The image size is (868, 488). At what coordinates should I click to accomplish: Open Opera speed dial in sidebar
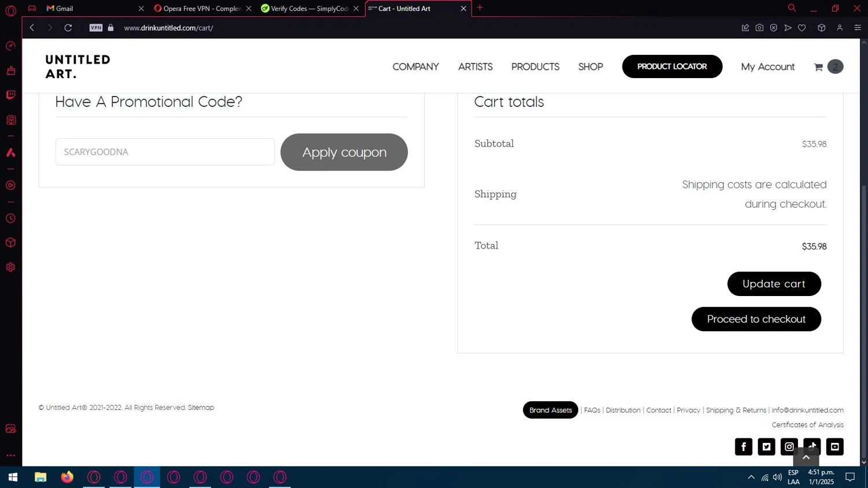coord(10,46)
